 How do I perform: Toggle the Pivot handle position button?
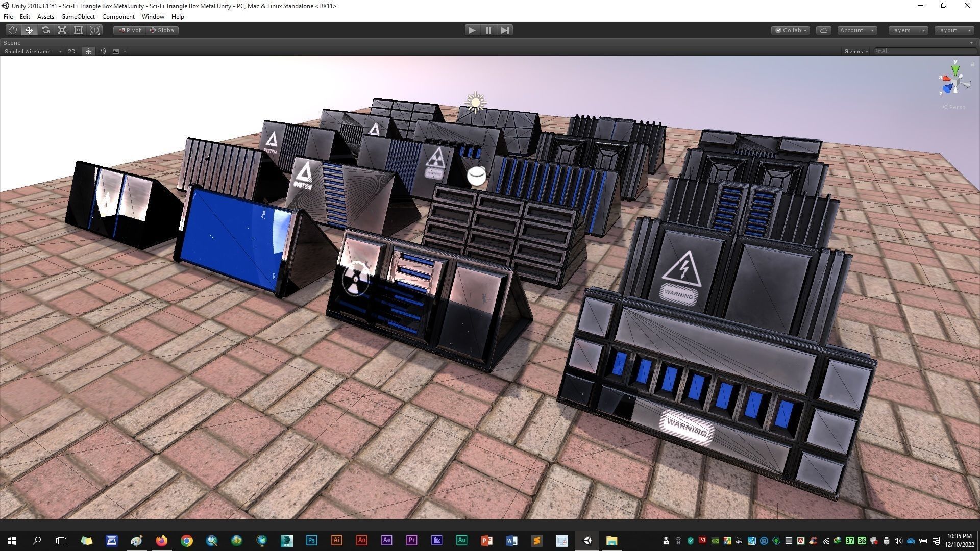130,30
